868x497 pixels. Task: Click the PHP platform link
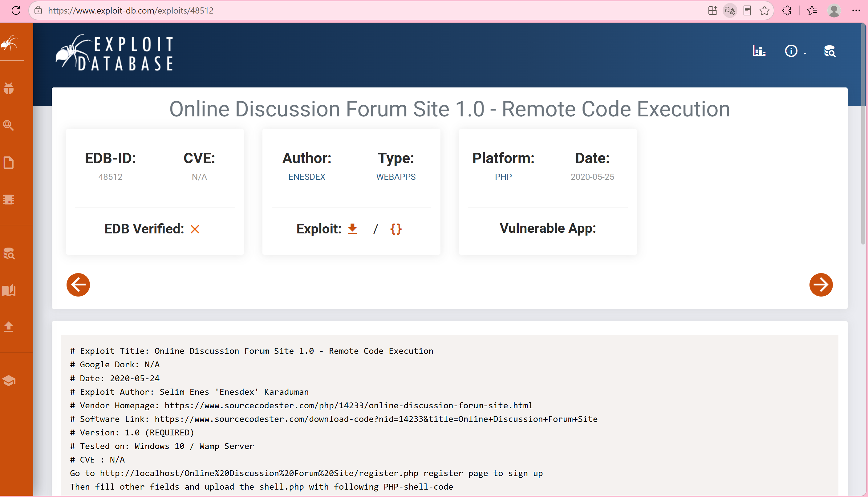click(x=503, y=177)
